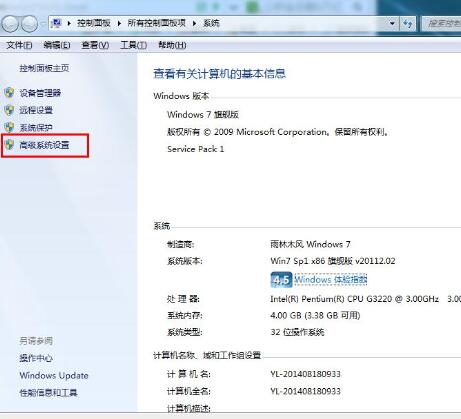Go to 控制面板主页 link
The image size is (461, 419).
[44, 68]
